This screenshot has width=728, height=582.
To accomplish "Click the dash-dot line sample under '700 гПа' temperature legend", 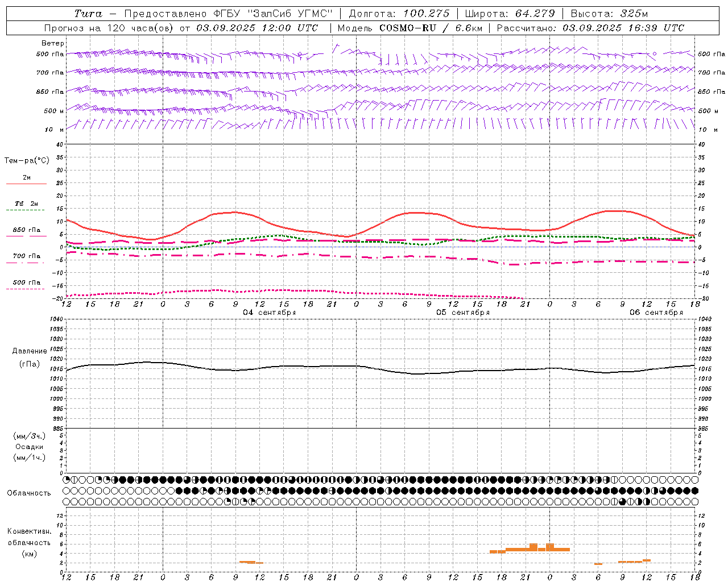I will (25, 263).
